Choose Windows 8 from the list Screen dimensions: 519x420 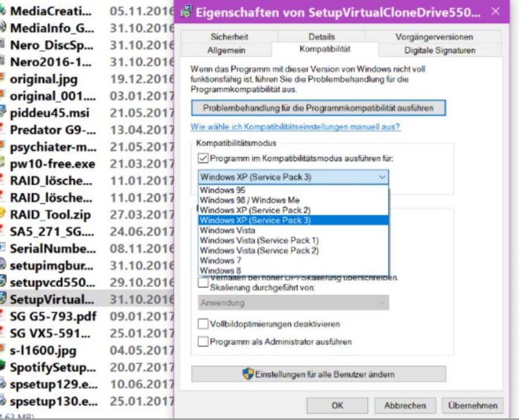(293, 270)
